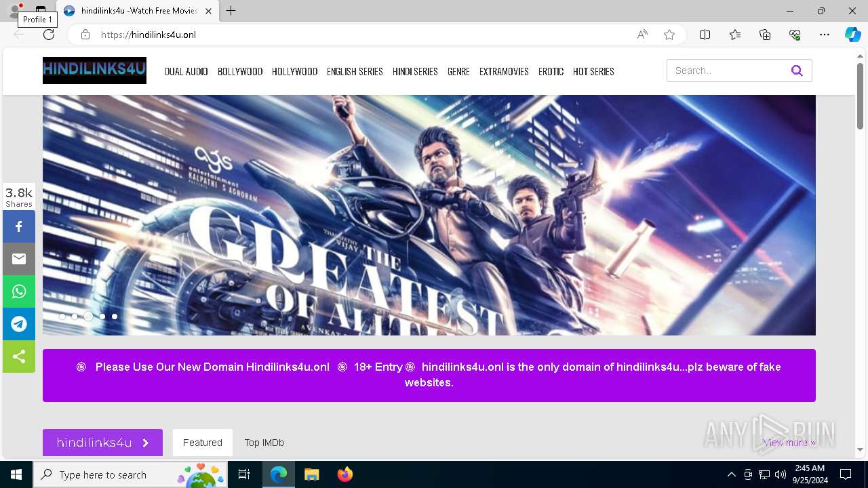This screenshot has width=868, height=488.
Task: Open Edge Settings and more menu
Action: tap(825, 35)
